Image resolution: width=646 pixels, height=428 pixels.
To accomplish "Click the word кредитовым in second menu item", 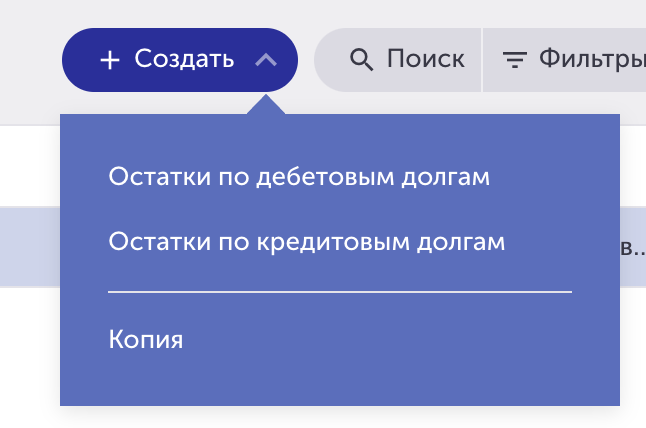I will [333, 242].
